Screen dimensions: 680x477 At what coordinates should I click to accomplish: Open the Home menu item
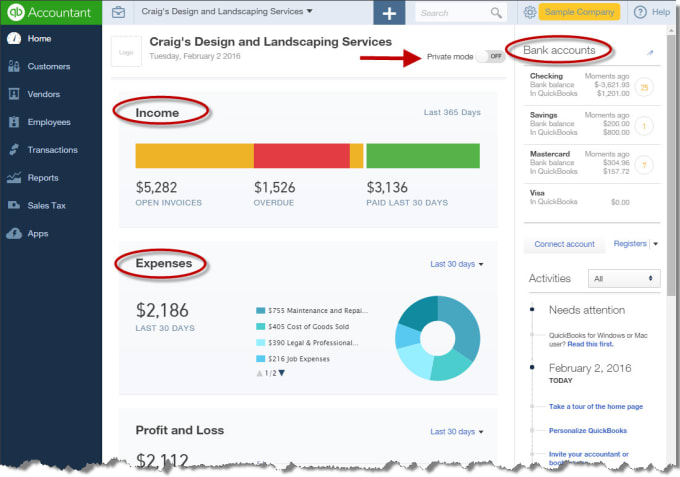tap(39, 39)
